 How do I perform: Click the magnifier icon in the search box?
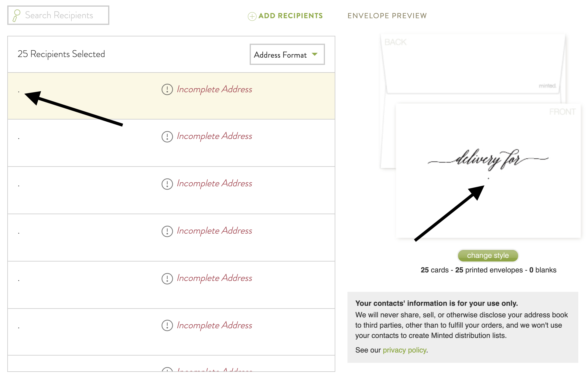pos(16,15)
